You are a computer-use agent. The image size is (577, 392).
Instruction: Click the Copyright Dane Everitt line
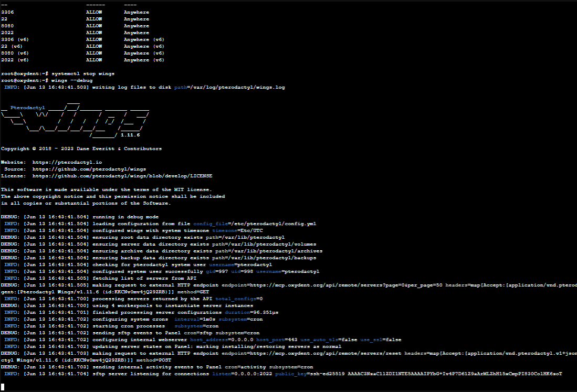[81, 149]
